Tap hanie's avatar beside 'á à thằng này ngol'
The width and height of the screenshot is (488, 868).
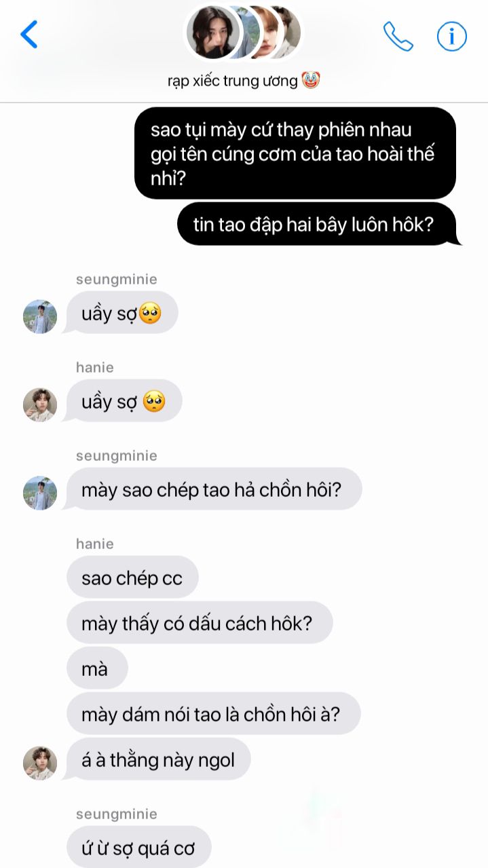coord(40,763)
